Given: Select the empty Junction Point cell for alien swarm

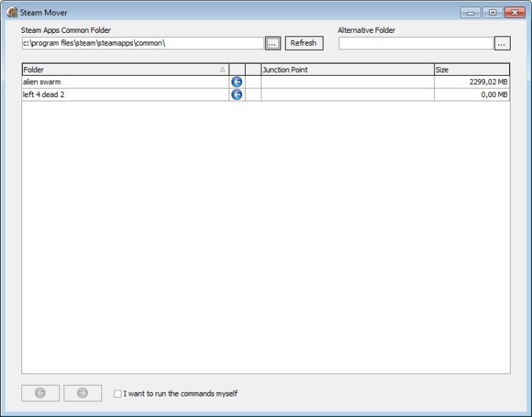Looking at the screenshot, I should 348,82.
